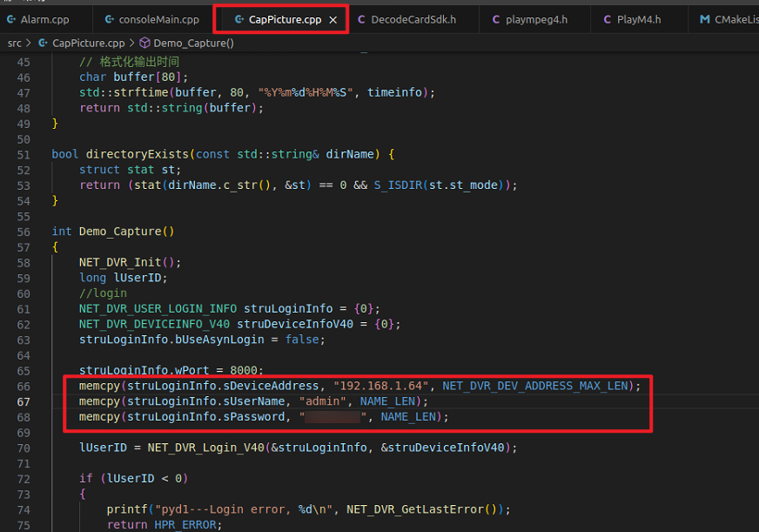Click line number 56 in gutter

pos(24,232)
